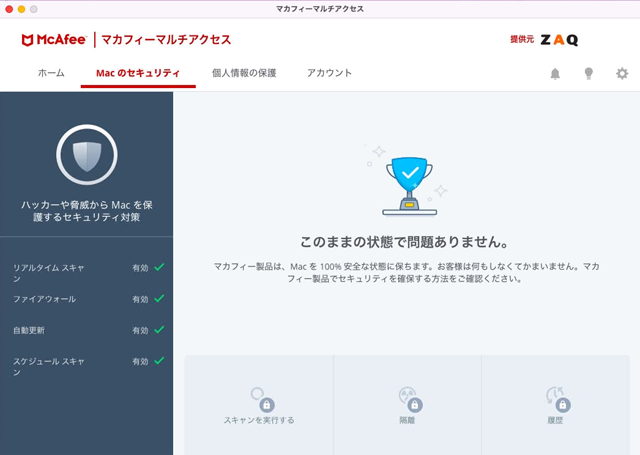Image resolution: width=640 pixels, height=455 pixels.
Task: Click the locked スキャンを実行する icon
Action: [262, 400]
